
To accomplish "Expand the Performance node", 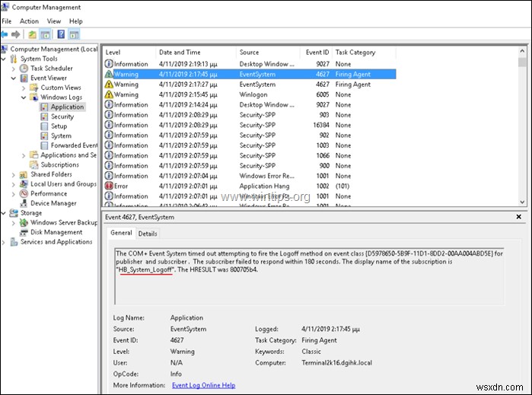I will 14,194.
